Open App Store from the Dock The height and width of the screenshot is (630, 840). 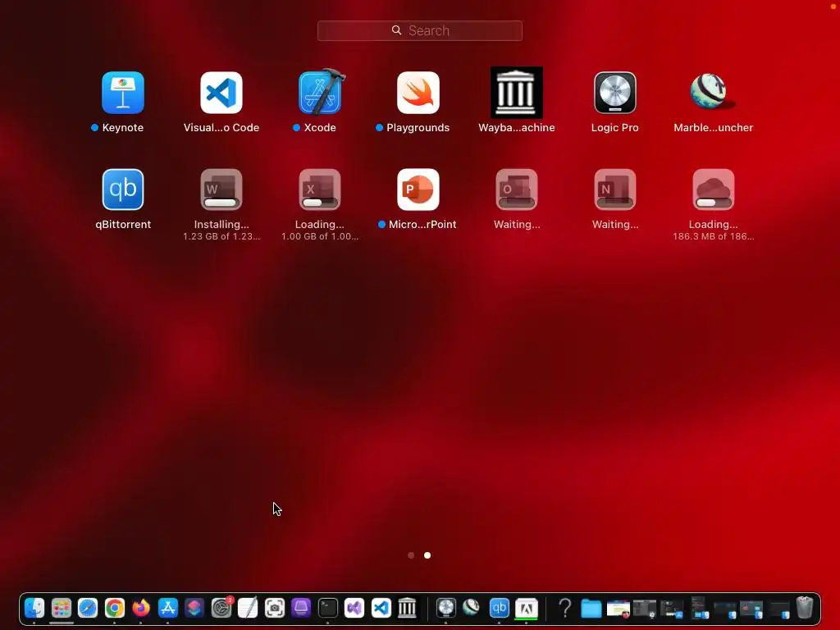167,608
